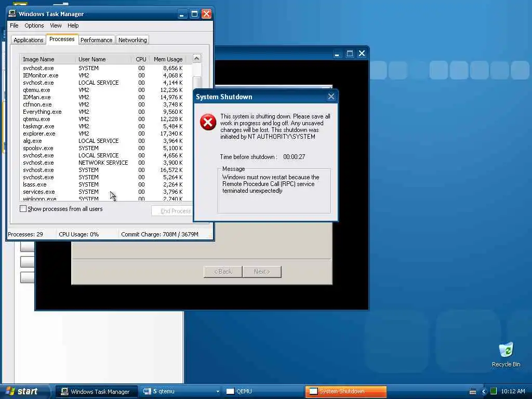Open the Help menu in Task Manager
The width and height of the screenshot is (532, 399).
coord(73,25)
